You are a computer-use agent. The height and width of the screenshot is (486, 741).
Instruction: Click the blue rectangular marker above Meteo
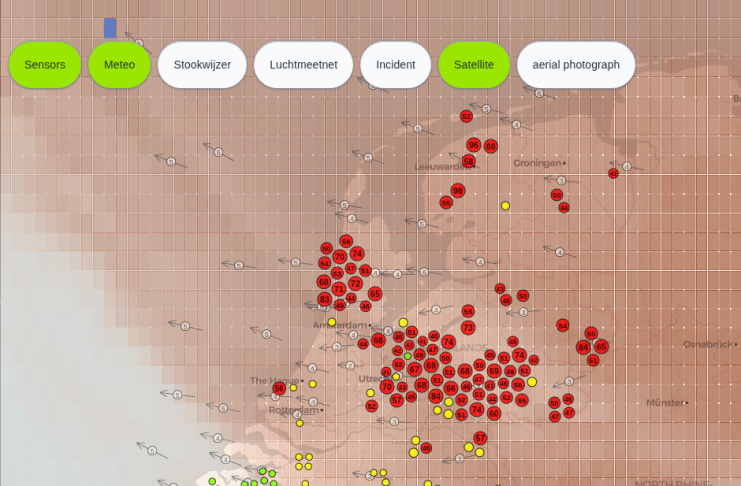tap(110, 28)
